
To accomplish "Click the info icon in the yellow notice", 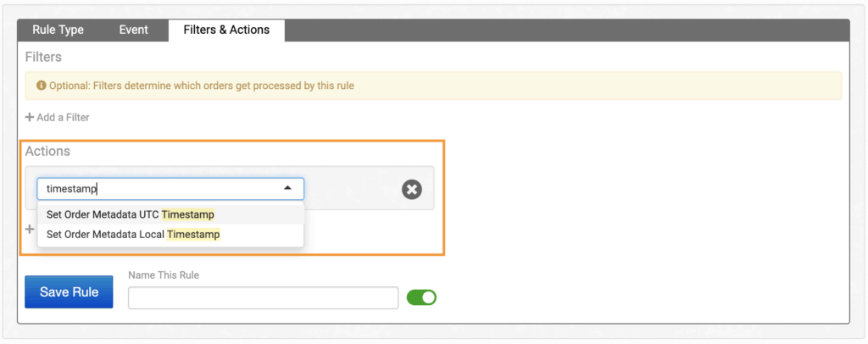I will click(x=41, y=86).
